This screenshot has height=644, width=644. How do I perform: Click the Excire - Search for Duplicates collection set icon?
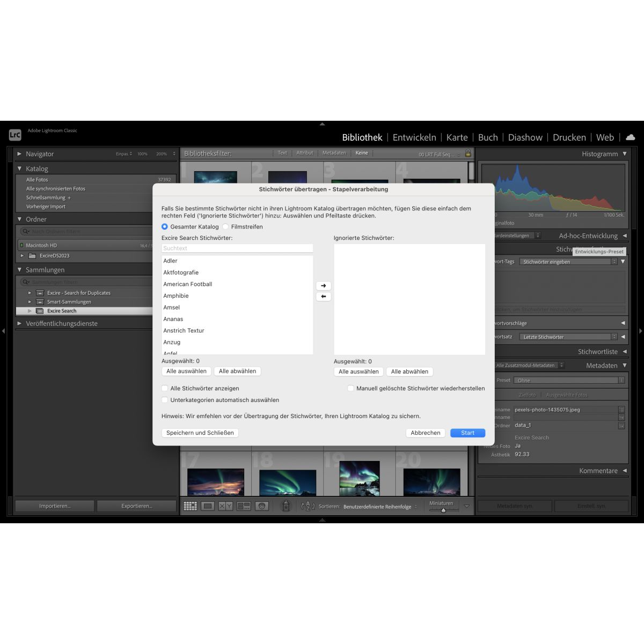(40, 293)
